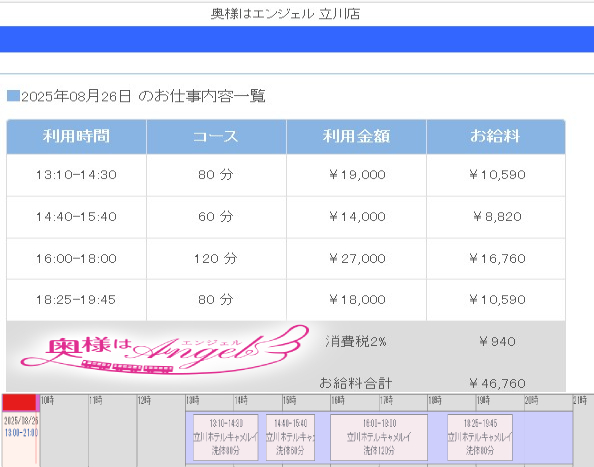Viewport: 594px width, 467px height.
Task: Open the 13:10-14:30 booking block in timeline
Action: 226,437
